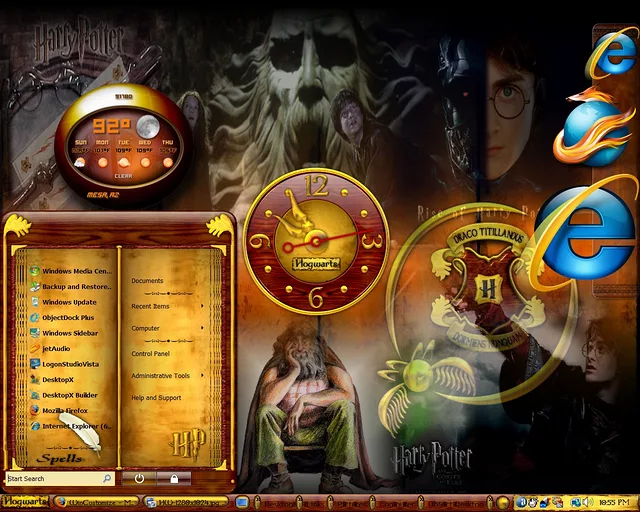Click the Hogwarts start button on taskbar
Viewport: 640px width, 512px height.
(x=22, y=502)
